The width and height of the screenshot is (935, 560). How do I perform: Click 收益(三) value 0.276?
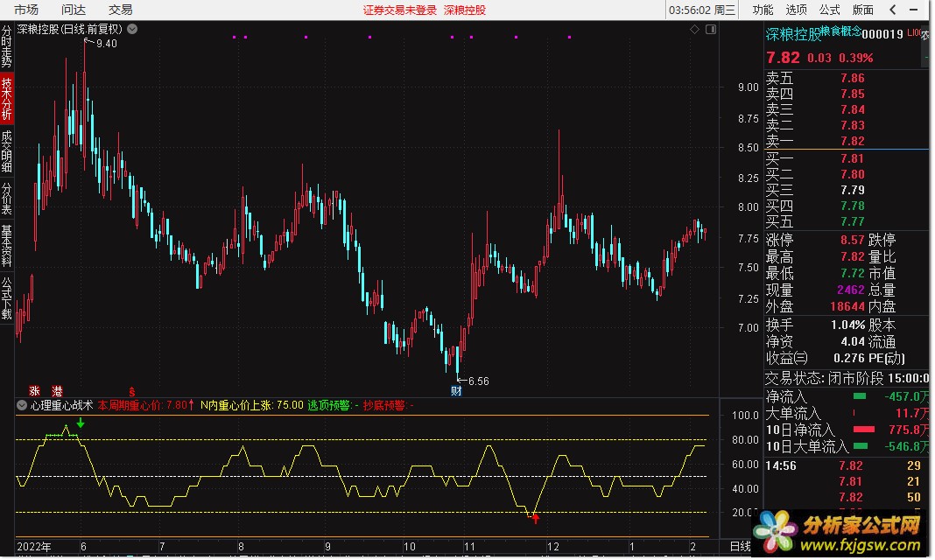pos(849,359)
